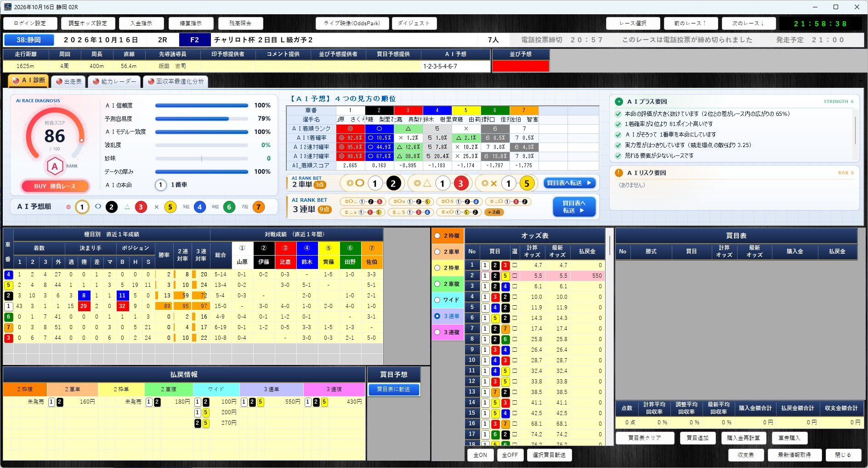Click the 買目表クリア button
This screenshot has width=868, height=468.
645,438
